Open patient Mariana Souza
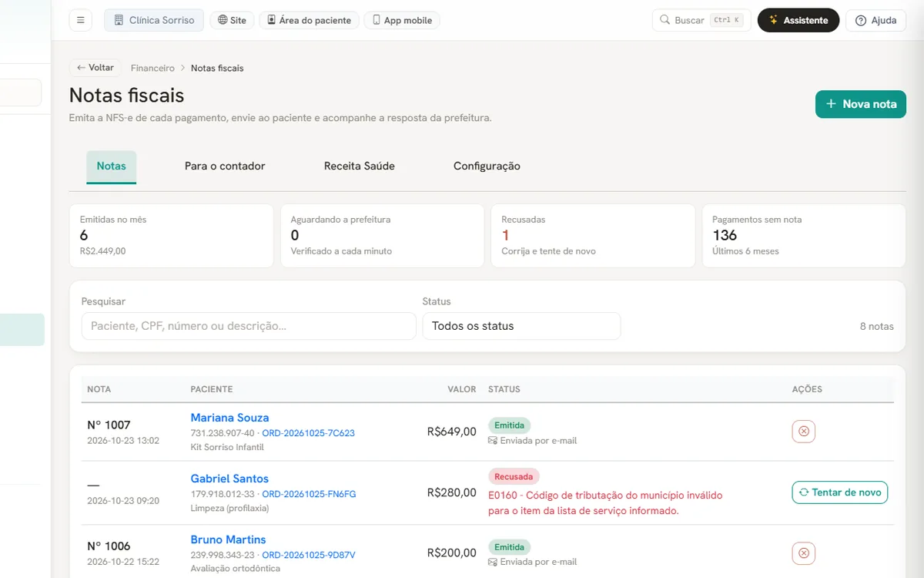This screenshot has width=924, height=578. (229, 418)
